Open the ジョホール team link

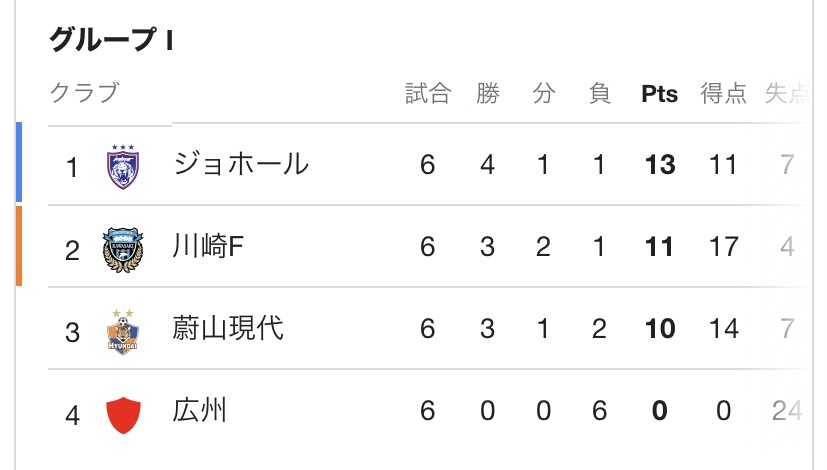(240, 165)
